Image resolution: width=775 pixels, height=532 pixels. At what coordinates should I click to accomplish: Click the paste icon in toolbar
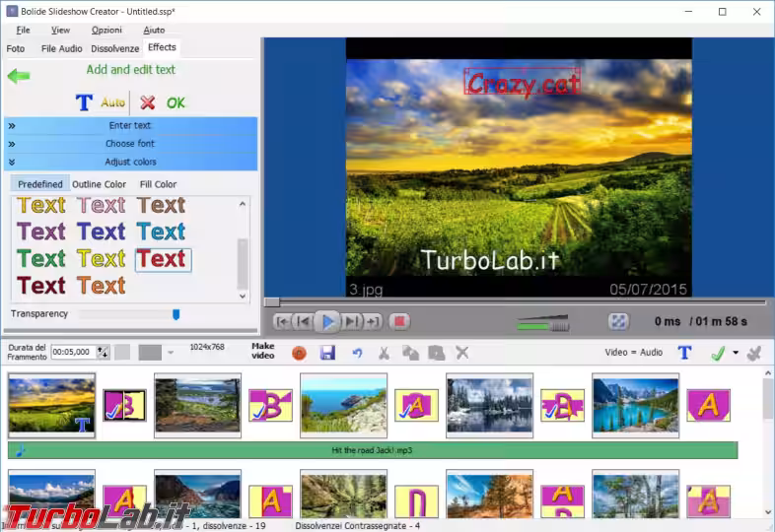(437, 353)
